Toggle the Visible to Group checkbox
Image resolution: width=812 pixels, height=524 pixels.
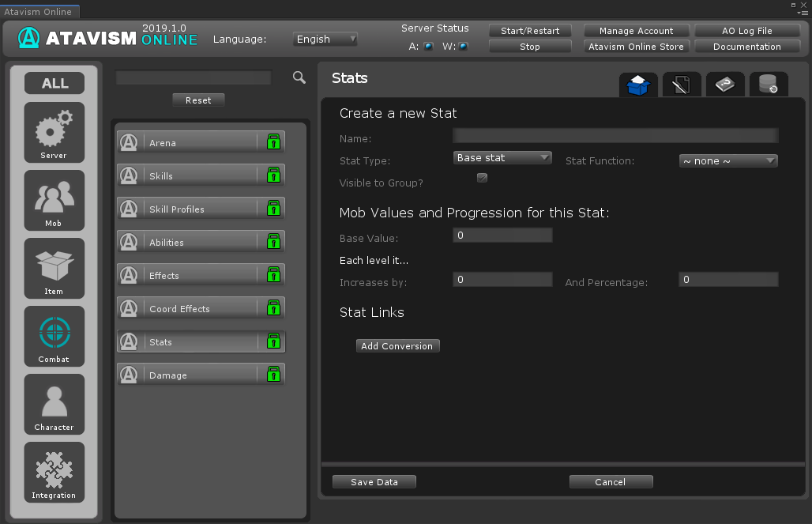coord(482,178)
